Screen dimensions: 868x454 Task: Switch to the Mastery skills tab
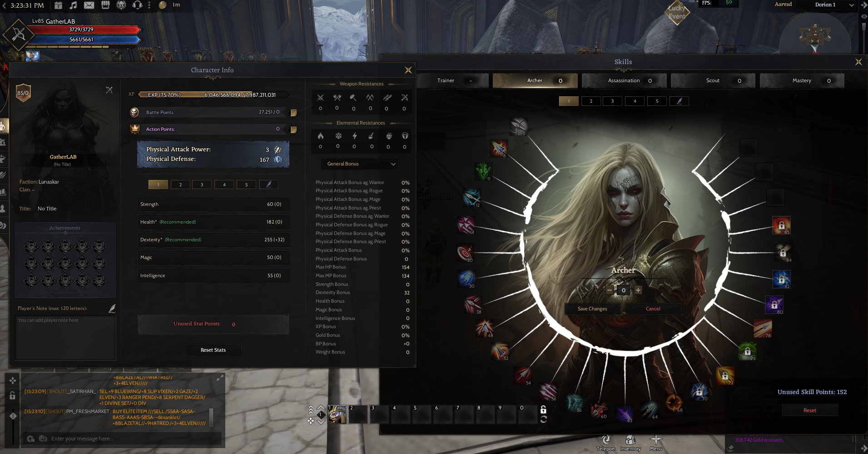(x=802, y=80)
